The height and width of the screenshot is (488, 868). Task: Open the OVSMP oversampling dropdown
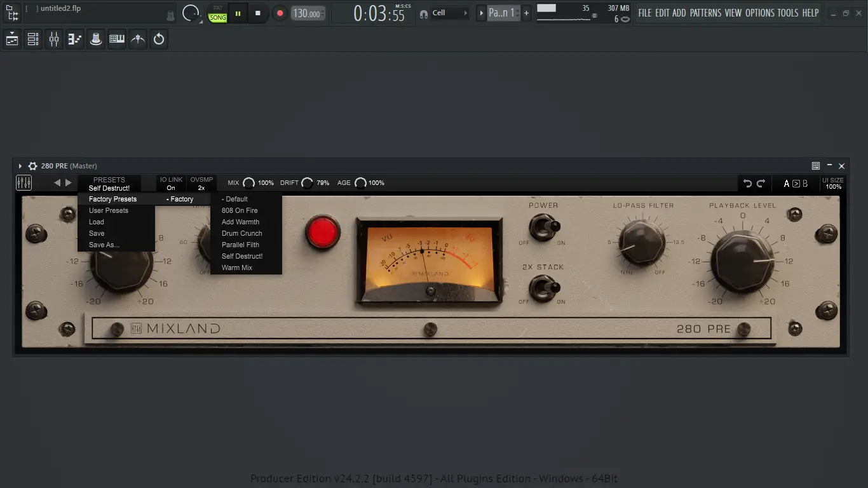tap(201, 184)
